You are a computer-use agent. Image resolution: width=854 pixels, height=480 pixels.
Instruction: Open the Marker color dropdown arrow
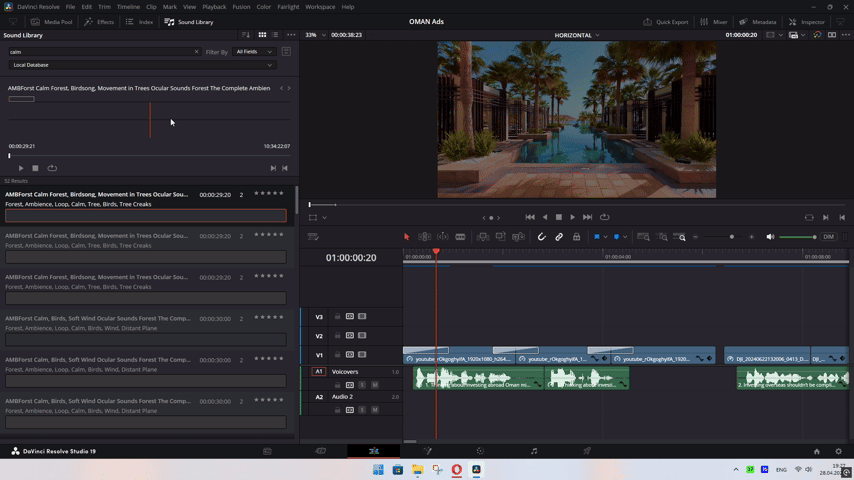pyautogui.click(x=625, y=237)
